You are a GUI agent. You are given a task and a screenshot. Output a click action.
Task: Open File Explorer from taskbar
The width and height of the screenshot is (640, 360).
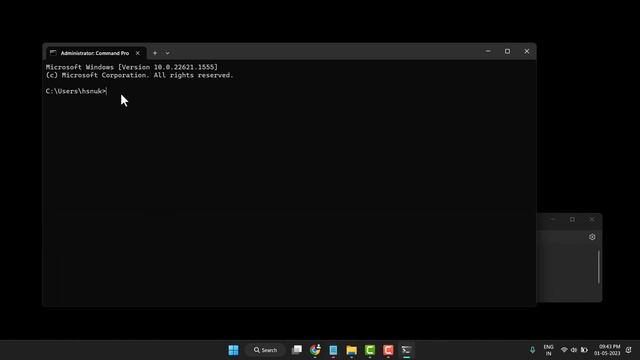[351, 350]
